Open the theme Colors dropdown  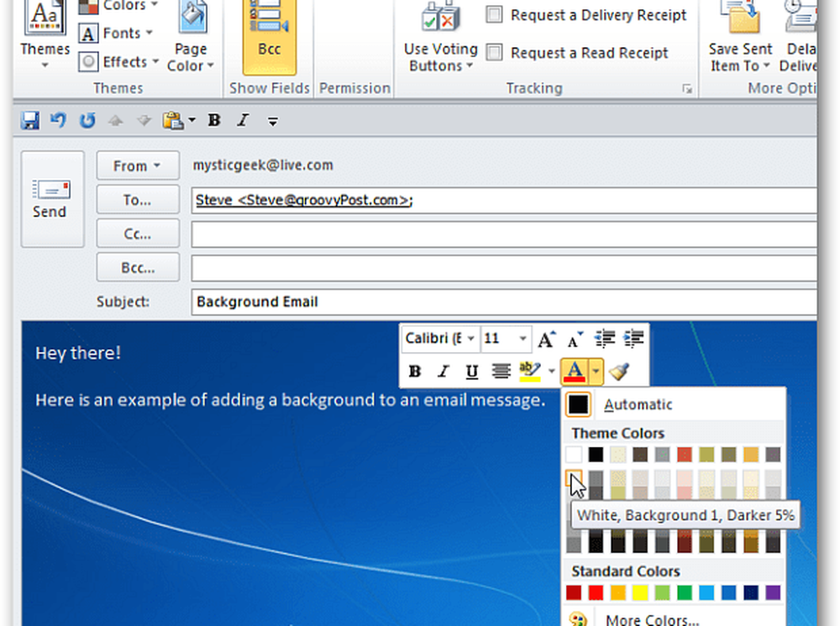pyautogui.click(x=118, y=6)
